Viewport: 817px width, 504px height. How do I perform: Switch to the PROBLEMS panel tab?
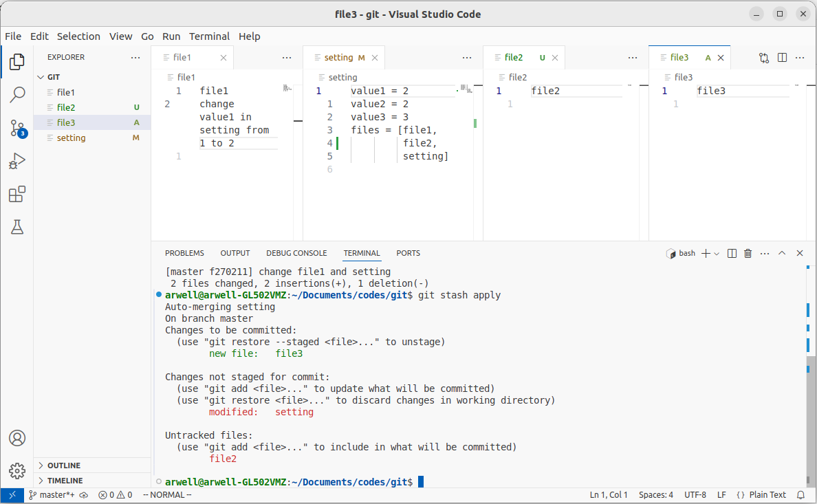(x=184, y=253)
